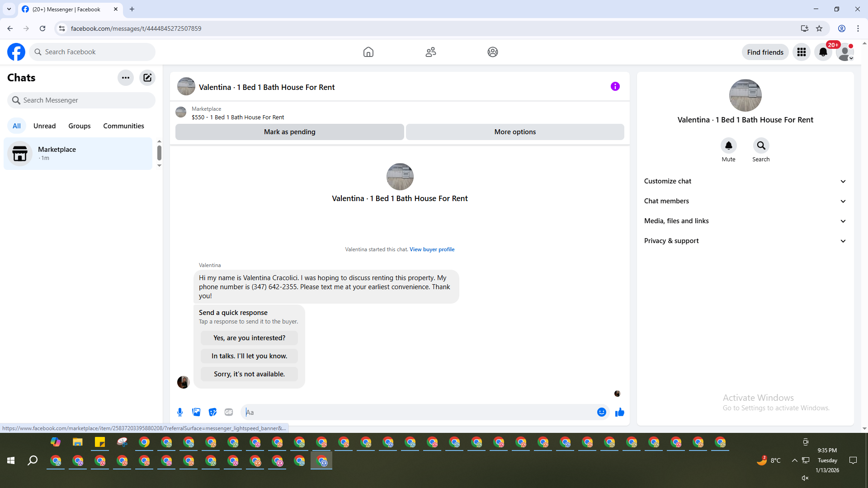Switch to the Unread chats tab
This screenshot has width=868, height=488.
[x=44, y=126]
